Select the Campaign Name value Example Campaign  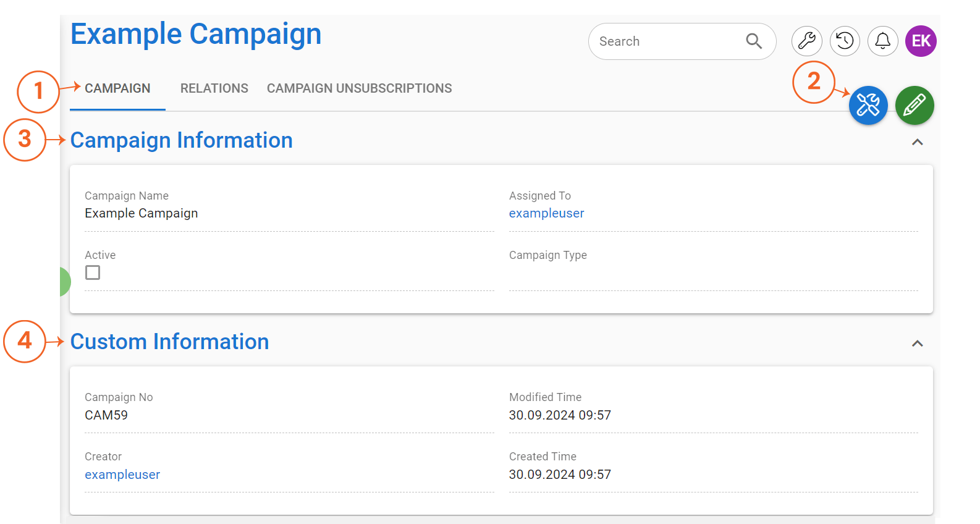point(142,213)
